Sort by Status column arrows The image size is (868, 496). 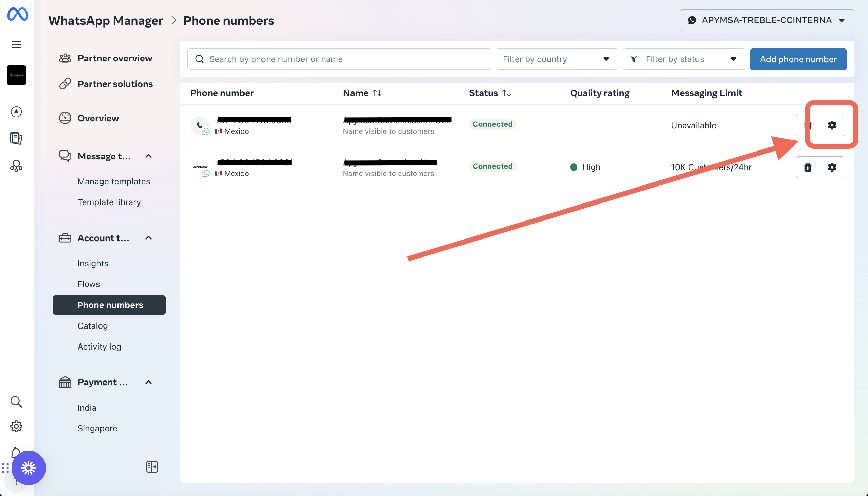tap(506, 93)
